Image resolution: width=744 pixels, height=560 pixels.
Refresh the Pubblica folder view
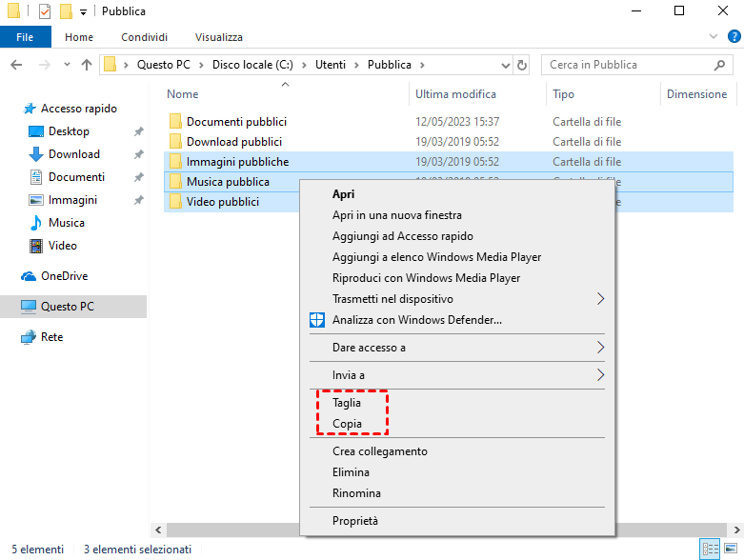(522, 65)
